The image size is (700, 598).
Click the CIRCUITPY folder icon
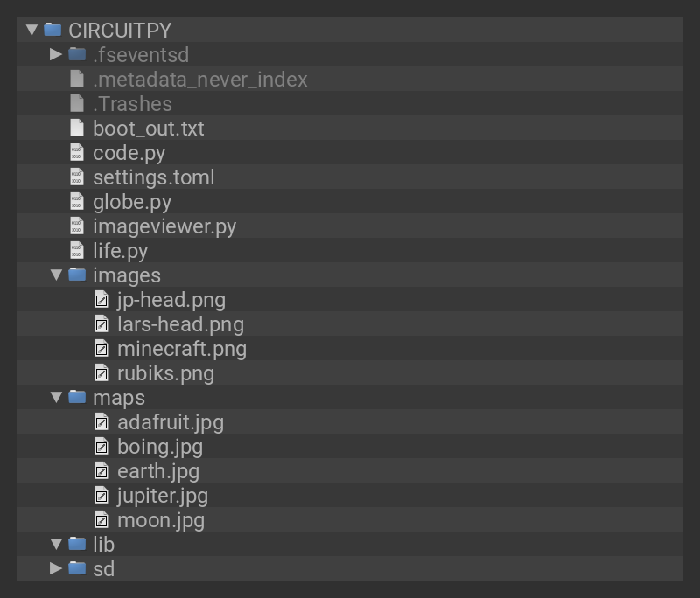(x=53, y=30)
